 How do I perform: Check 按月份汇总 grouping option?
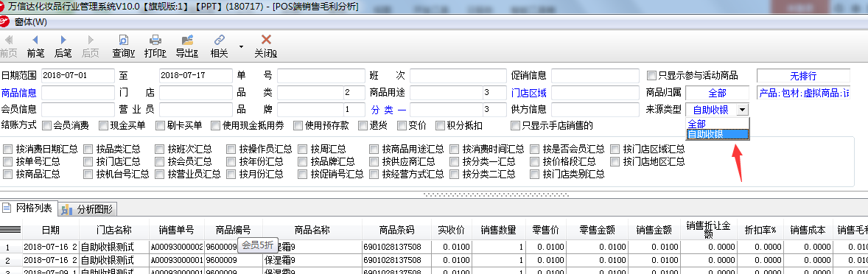click(x=231, y=175)
